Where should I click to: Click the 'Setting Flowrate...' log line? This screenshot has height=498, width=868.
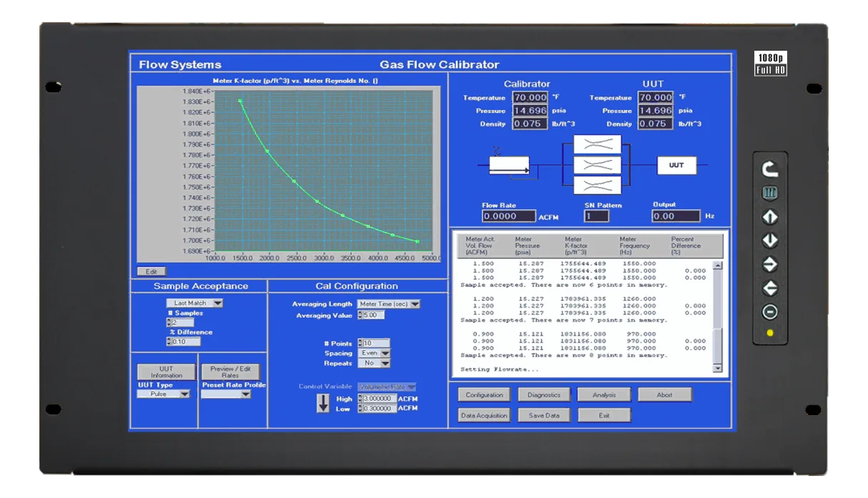500,369
